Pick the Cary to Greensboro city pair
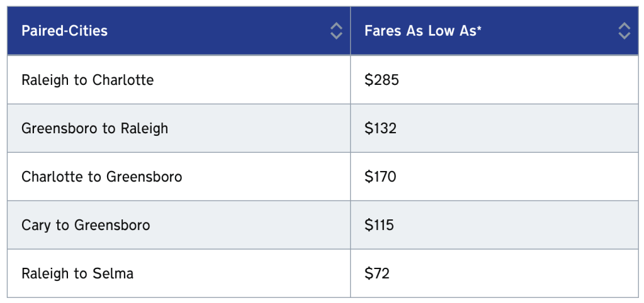644x303 pixels. (86, 225)
